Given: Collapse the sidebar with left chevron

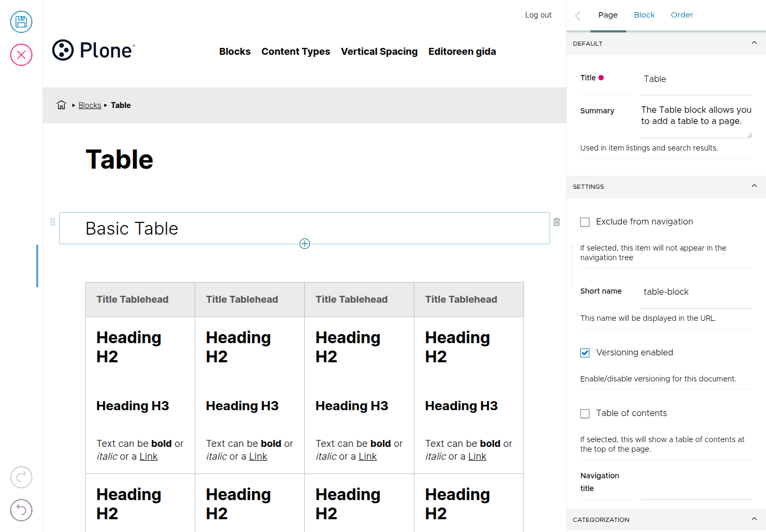Looking at the screenshot, I should pyautogui.click(x=578, y=15).
